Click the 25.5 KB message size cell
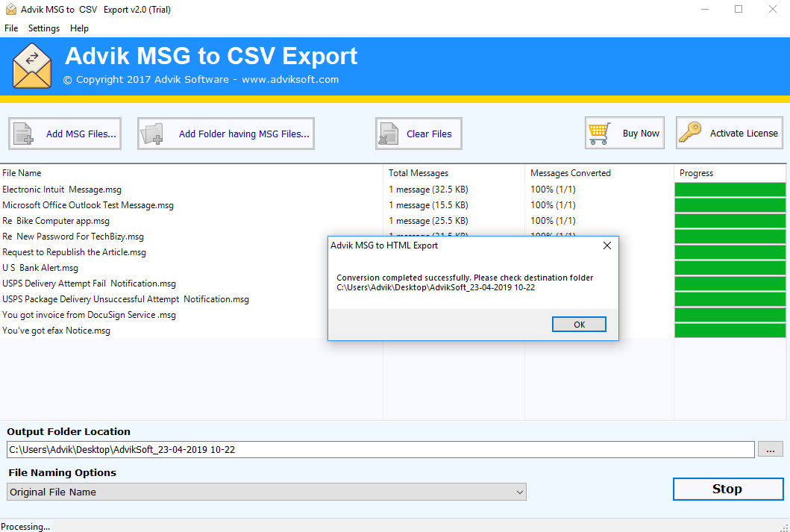The height and width of the screenshot is (532, 790). (428, 221)
